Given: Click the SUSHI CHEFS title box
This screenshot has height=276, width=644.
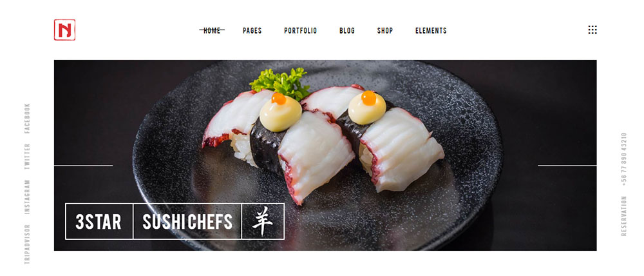Looking at the screenshot, I should coord(187,221).
